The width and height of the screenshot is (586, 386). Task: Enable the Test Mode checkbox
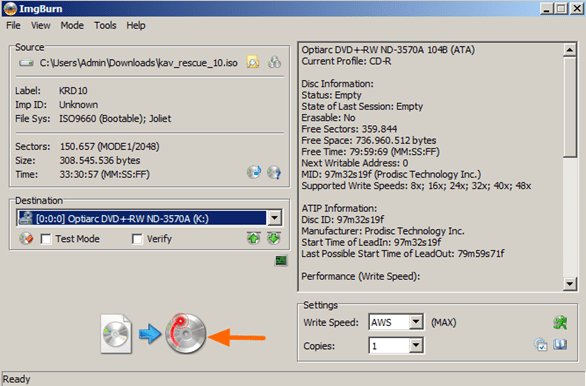pos(46,239)
